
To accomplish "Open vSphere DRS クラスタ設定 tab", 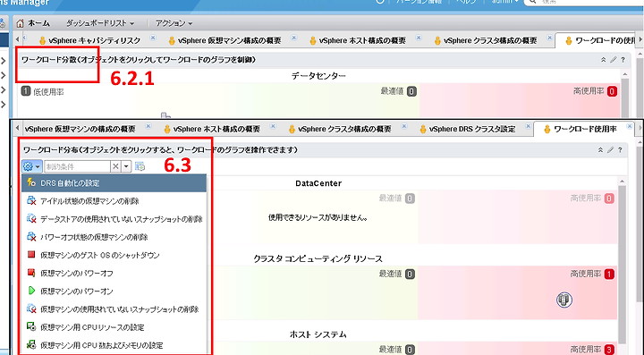I will (468, 129).
